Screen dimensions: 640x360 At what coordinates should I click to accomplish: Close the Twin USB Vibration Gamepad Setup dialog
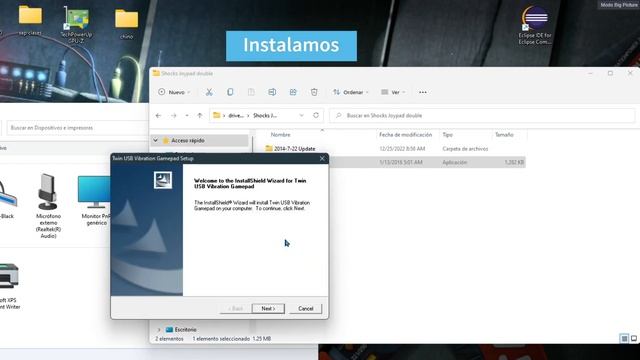[322, 158]
